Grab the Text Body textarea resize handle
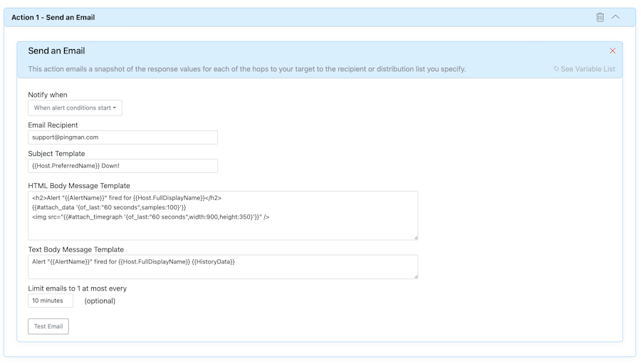 coord(415,276)
